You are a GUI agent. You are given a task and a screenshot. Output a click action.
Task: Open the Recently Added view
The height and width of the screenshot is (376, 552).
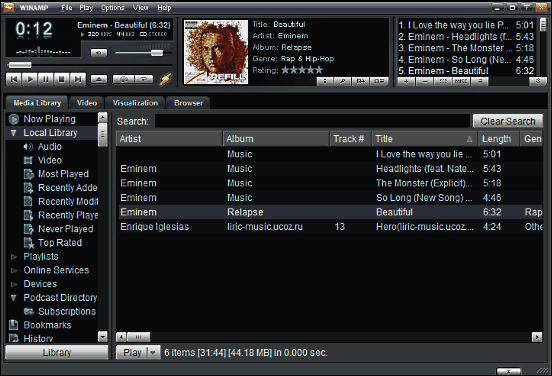tap(67, 188)
